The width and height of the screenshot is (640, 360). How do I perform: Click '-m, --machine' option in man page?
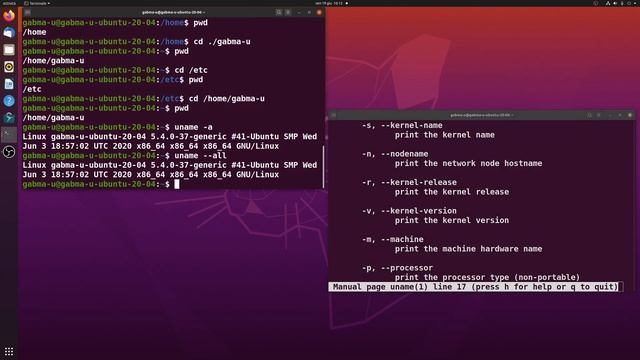(393, 239)
